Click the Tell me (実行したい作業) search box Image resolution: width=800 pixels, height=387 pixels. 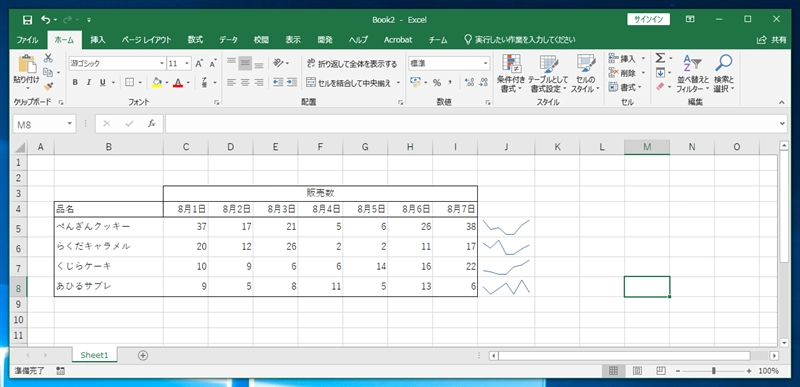pyautogui.click(x=519, y=40)
